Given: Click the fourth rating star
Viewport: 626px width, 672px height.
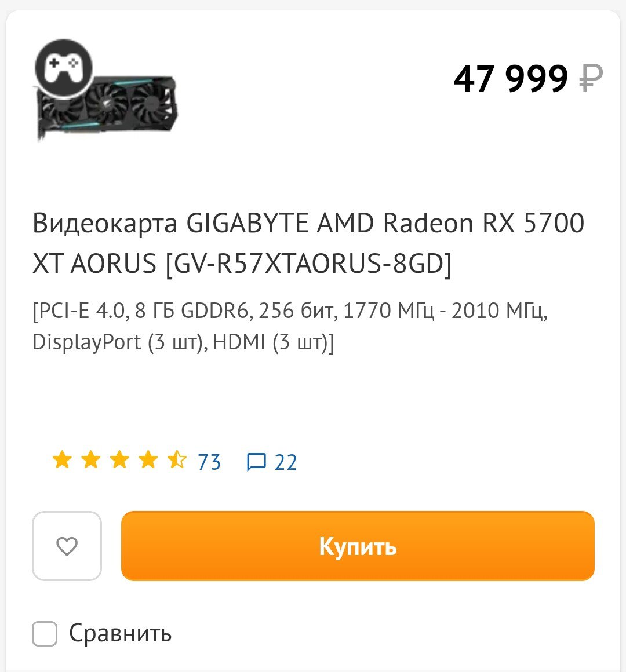Looking at the screenshot, I should coord(148,460).
